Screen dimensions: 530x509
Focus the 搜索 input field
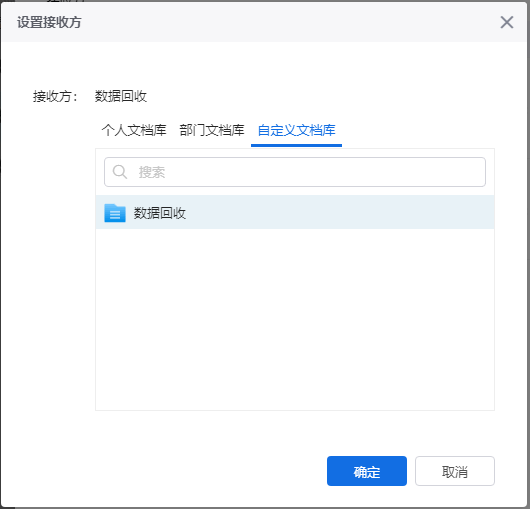pos(295,172)
